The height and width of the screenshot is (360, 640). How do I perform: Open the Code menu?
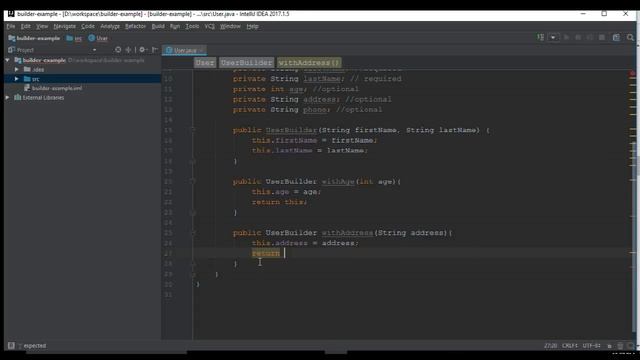(x=88, y=26)
